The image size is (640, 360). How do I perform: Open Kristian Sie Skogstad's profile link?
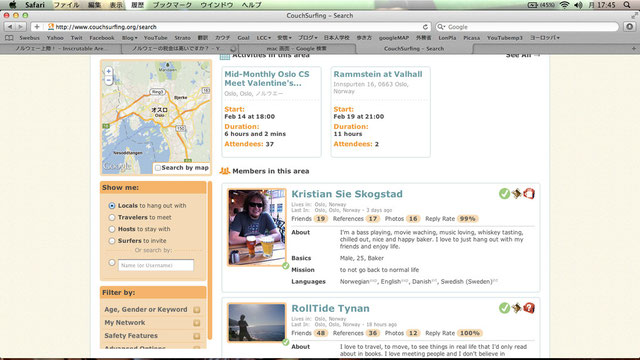(x=347, y=194)
